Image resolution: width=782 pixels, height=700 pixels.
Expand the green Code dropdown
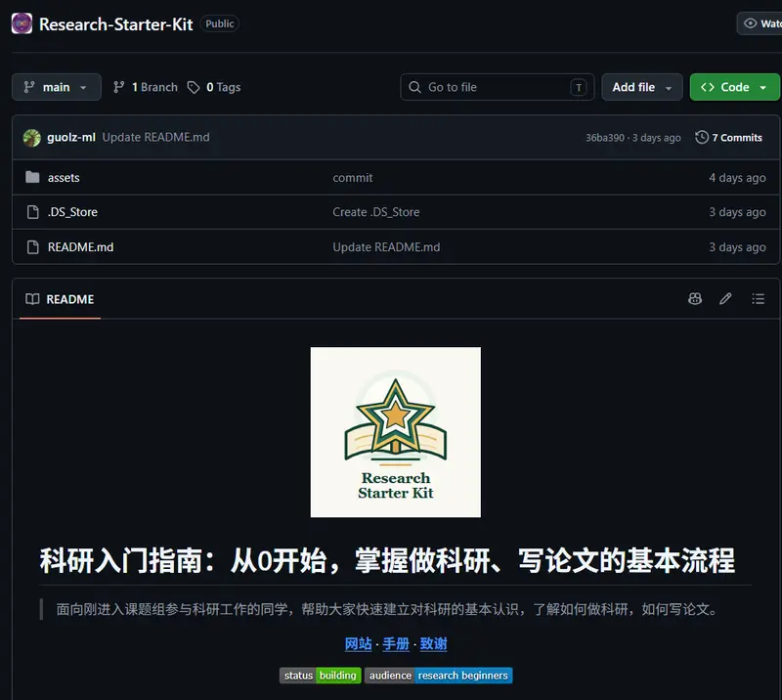734,87
